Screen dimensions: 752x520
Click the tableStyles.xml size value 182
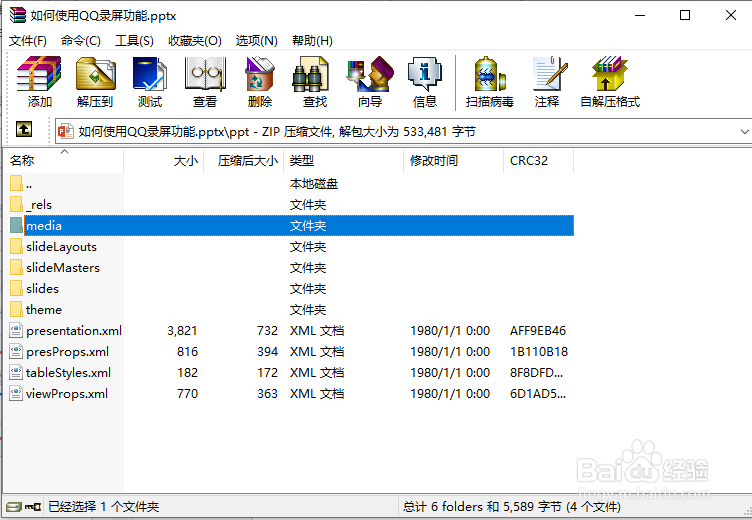(x=188, y=373)
